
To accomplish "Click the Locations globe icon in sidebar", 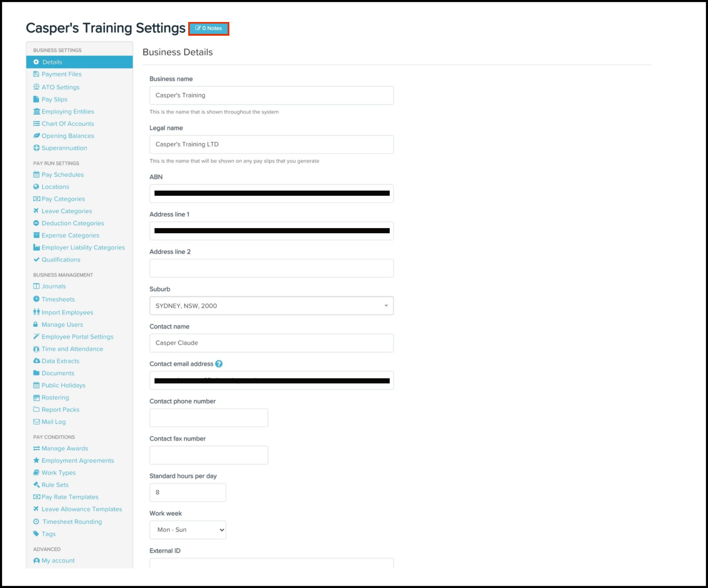I will [x=36, y=186].
